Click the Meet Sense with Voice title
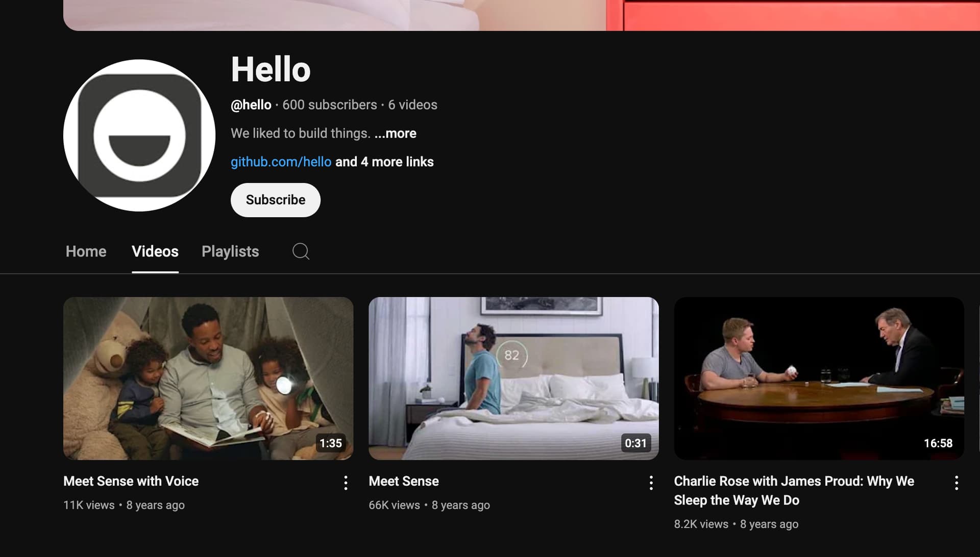 pos(131,481)
